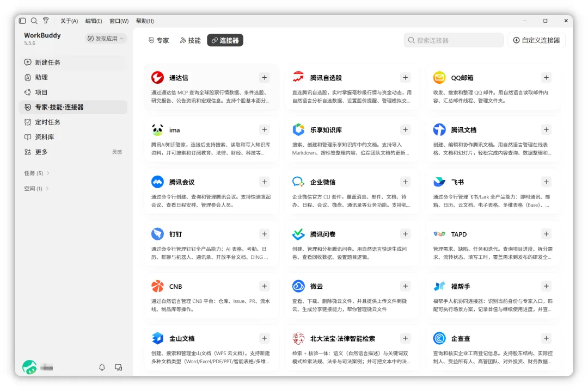
Task: Click the 腾讯会议 logo icon
Action: coord(157,182)
